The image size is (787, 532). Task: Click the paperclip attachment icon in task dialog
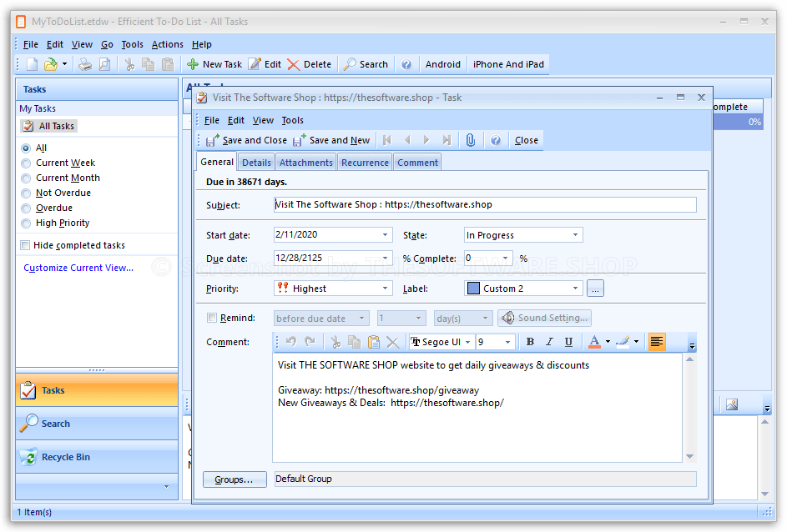472,140
